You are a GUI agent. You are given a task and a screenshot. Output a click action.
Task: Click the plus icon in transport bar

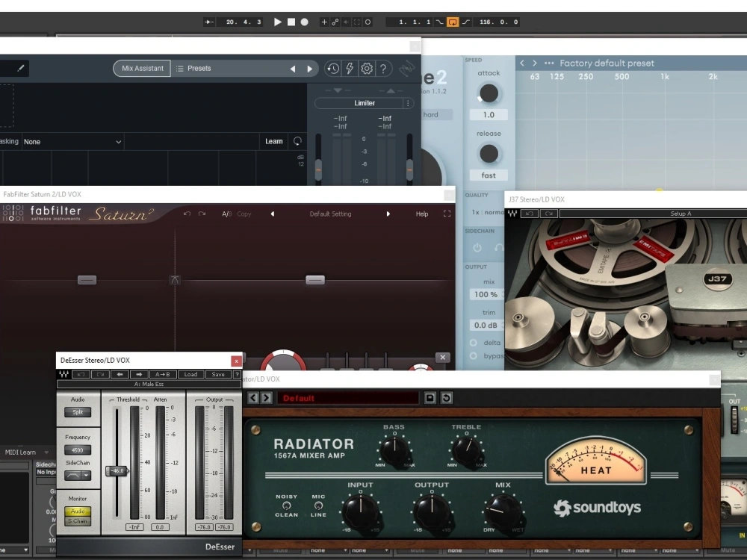(324, 22)
